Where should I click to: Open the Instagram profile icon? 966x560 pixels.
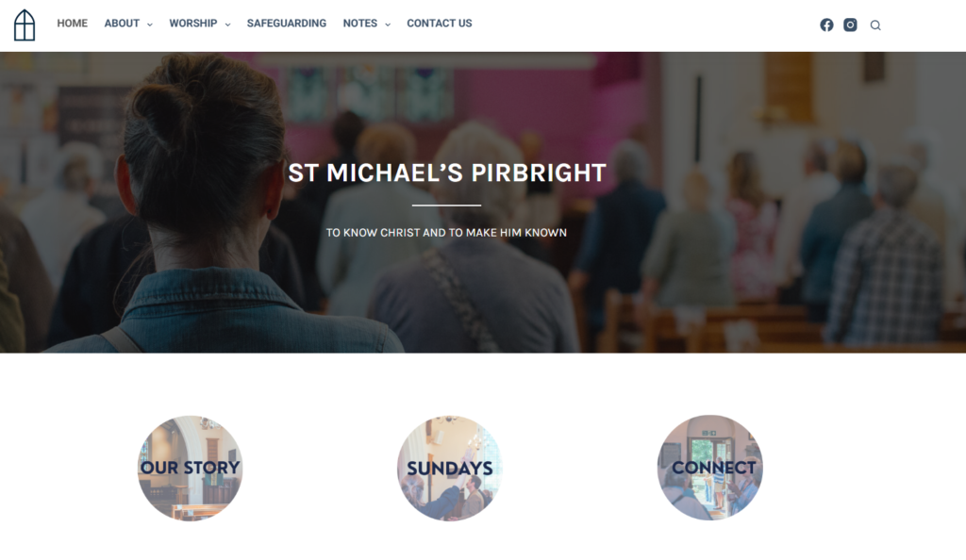(850, 25)
